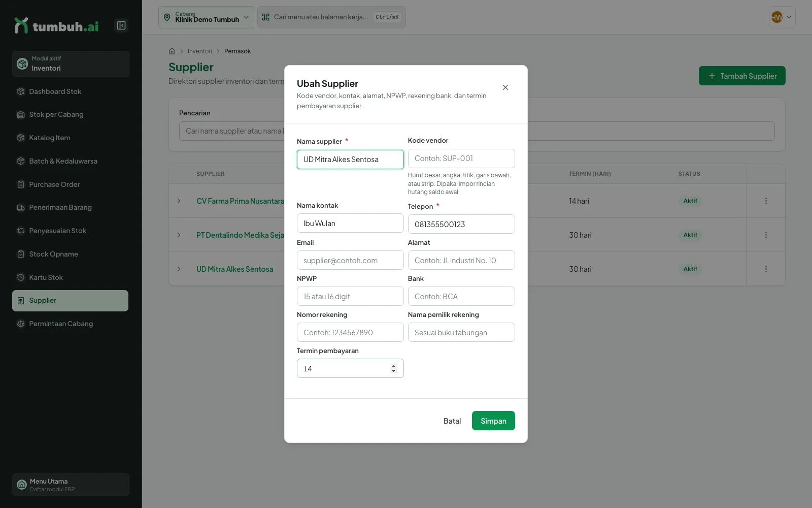Screen dimensions: 812x508
Task: Click the Inventori breadcrumb link
Action: click(x=200, y=51)
